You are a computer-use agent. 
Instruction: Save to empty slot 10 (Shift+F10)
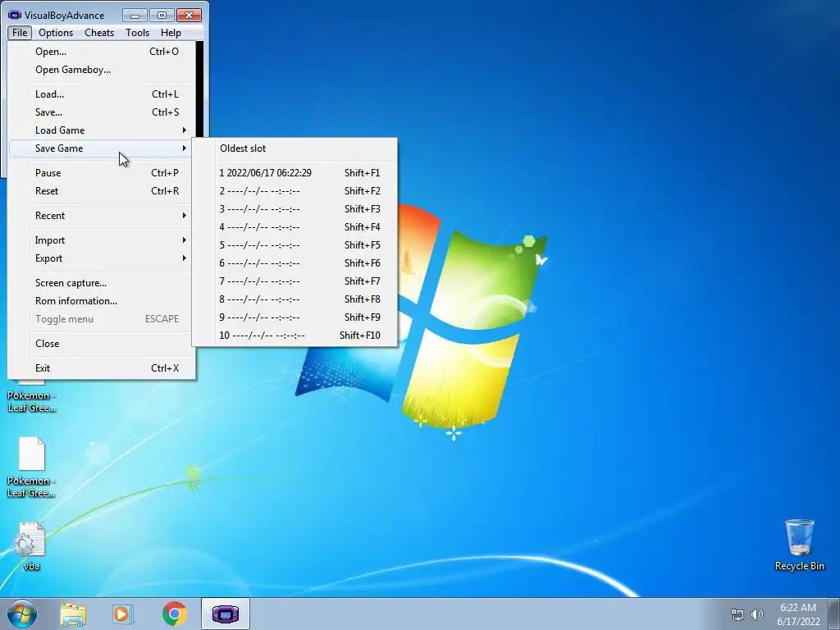294,336
